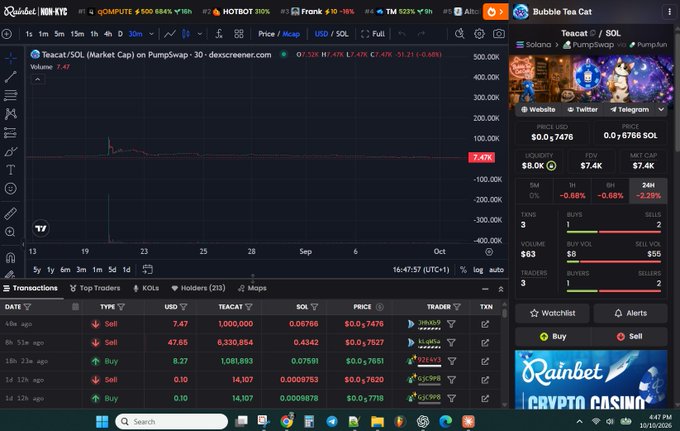This screenshot has width=680, height=431.
Task: Expand the chart style dropdown arrow
Action: pos(199,34)
